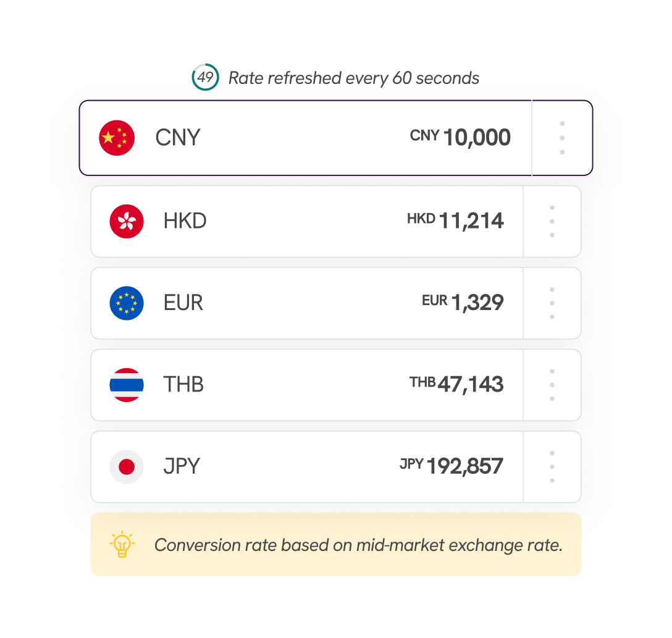Viewport: 672px width, 638px height.
Task: Click the HKD 11,214 converted amount
Action: coord(471,220)
